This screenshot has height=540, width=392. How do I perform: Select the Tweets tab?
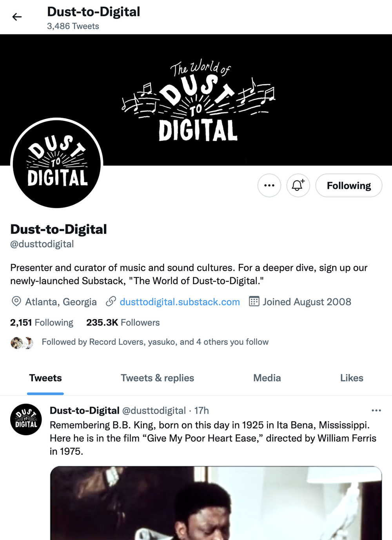[x=45, y=378]
